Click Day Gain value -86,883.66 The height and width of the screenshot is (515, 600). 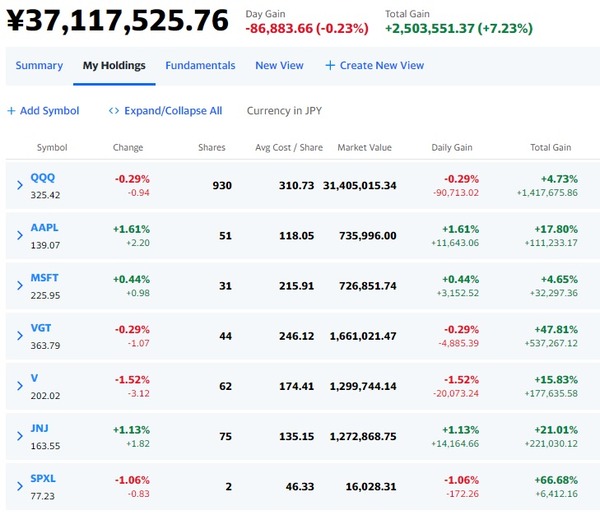(x=279, y=28)
